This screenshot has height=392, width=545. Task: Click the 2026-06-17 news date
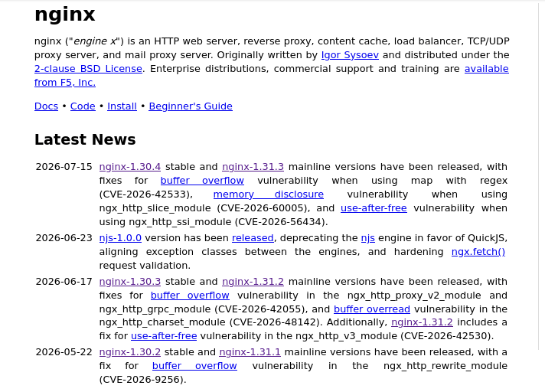point(64,282)
